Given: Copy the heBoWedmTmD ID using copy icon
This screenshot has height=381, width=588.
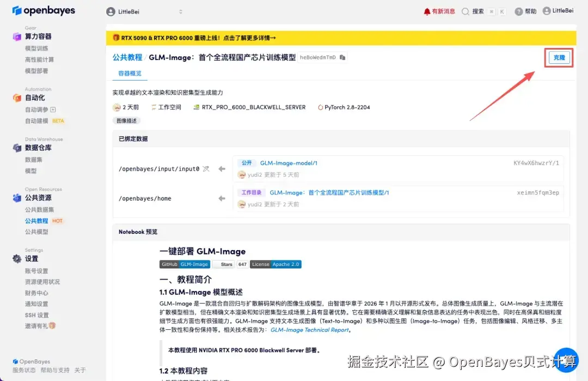Looking at the screenshot, I should (x=342, y=57).
